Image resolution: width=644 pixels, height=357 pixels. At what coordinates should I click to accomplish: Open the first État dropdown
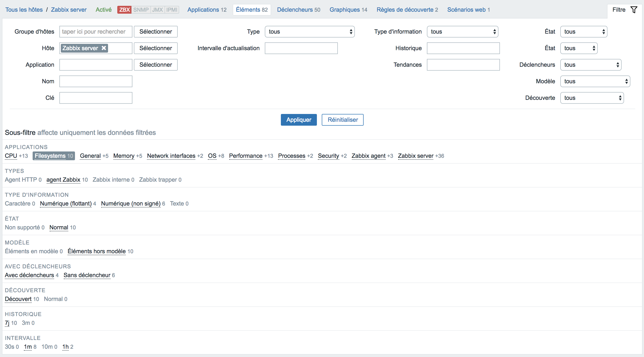(x=583, y=31)
